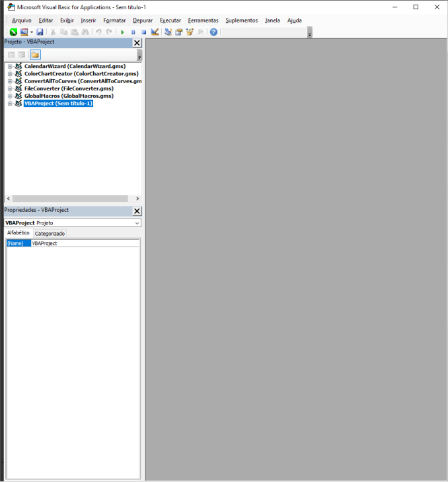
Task: Select ConvertAllToCurves project in tree
Action: (x=83, y=81)
